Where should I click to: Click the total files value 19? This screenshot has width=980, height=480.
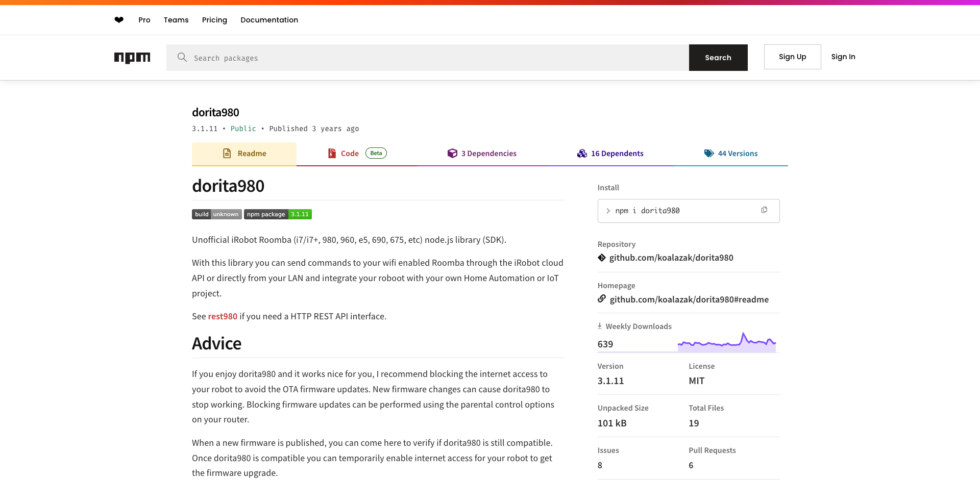pos(694,423)
